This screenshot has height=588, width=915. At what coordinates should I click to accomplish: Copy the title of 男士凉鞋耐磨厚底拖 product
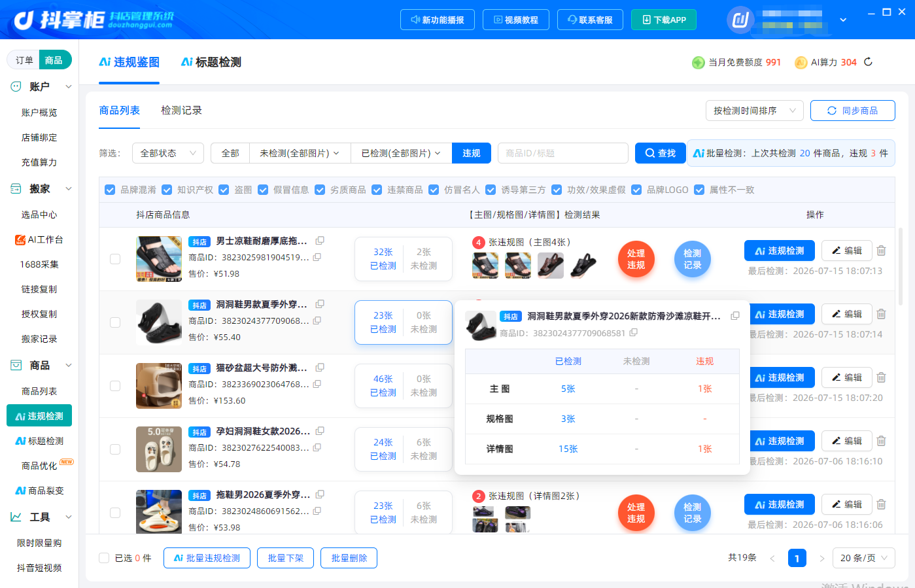(x=320, y=241)
